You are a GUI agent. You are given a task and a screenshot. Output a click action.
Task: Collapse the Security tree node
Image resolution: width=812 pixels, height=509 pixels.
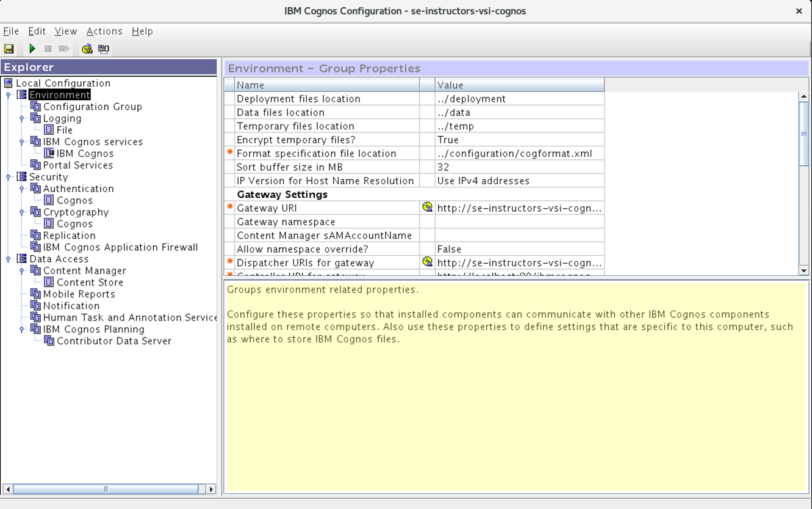(8, 177)
